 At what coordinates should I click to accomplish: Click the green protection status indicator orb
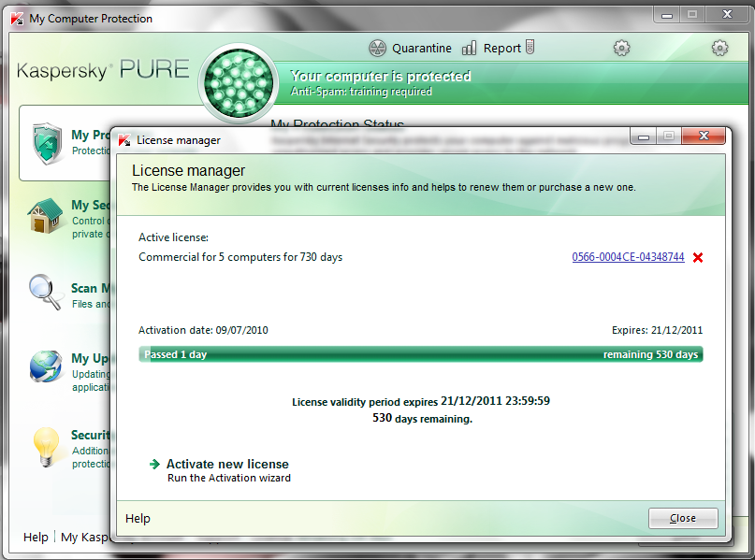pos(239,83)
